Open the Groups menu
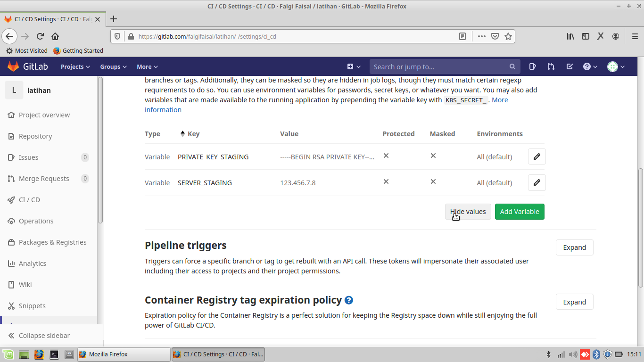This screenshot has width=644, height=362. click(x=113, y=66)
